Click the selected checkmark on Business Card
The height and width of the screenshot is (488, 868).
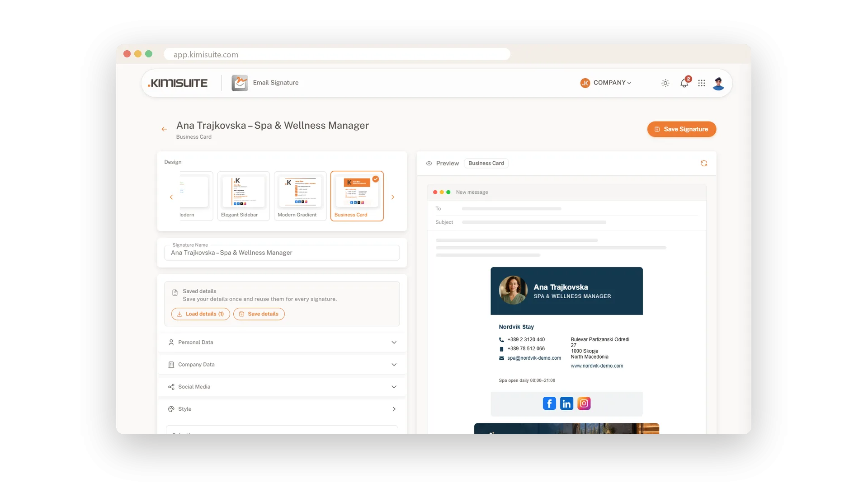point(376,179)
